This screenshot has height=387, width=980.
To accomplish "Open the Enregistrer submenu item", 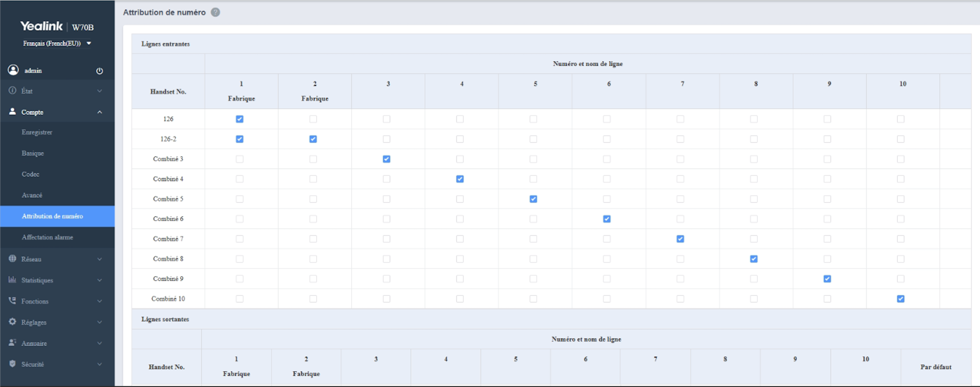I will [37, 132].
